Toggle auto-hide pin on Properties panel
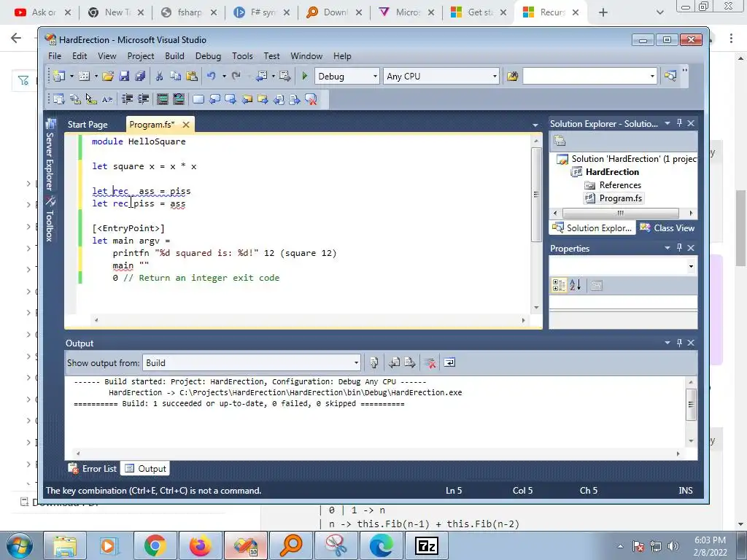 click(679, 248)
